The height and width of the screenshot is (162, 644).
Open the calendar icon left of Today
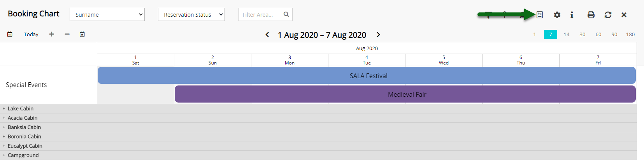(x=10, y=34)
